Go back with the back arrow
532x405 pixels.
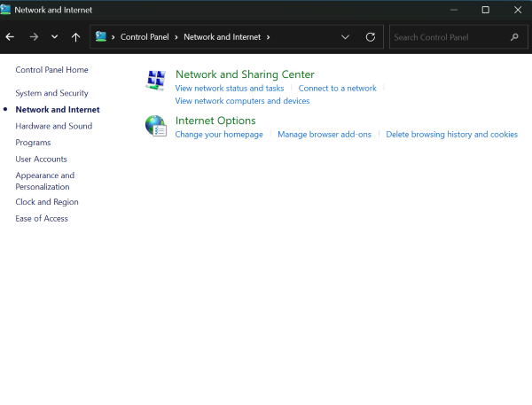10,37
